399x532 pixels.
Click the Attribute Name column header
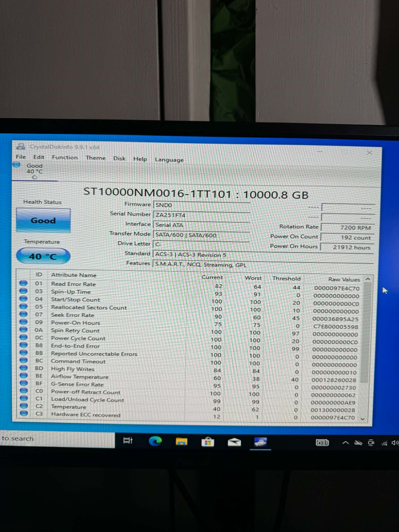click(74, 275)
